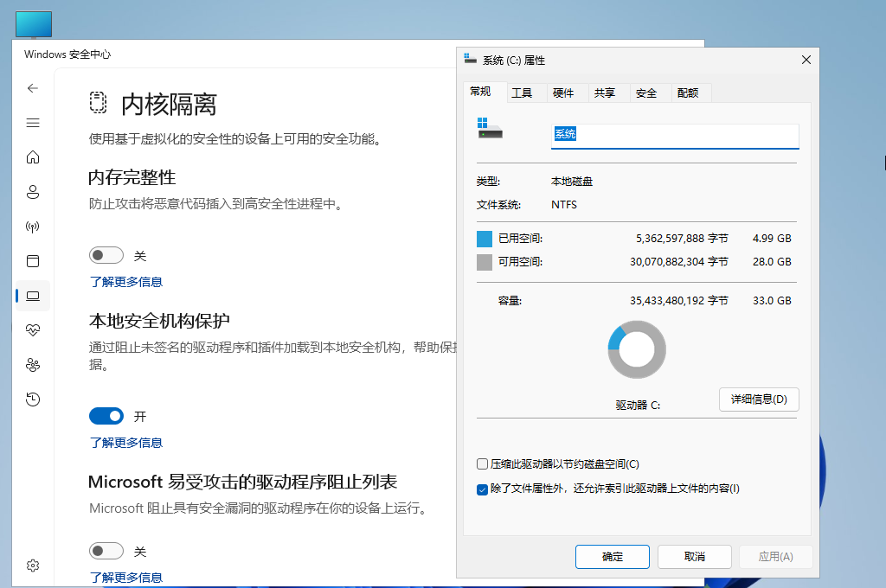Click the Windows 安全中心 window title
The height and width of the screenshot is (588, 886).
pyautogui.click(x=67, y=54)
